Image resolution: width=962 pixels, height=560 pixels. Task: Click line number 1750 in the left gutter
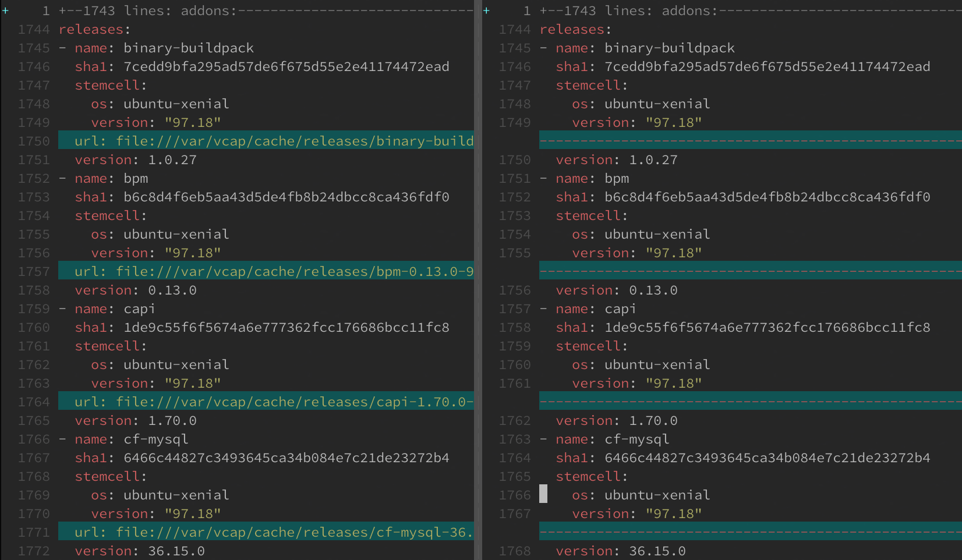click(x=34, y=140)
